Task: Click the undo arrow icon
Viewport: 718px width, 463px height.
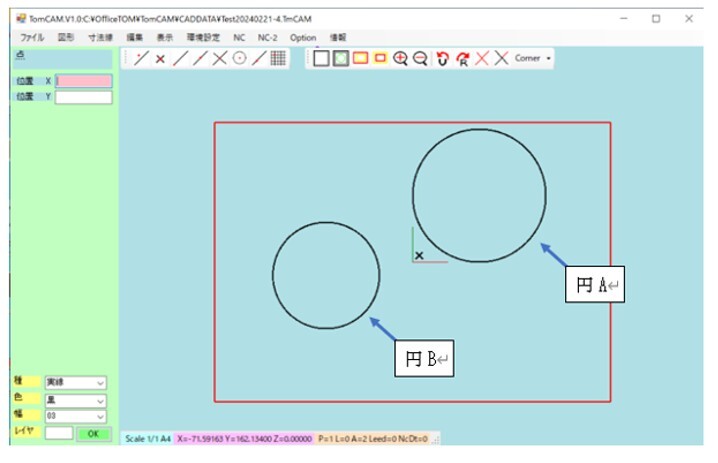Action: click(443, 59)
